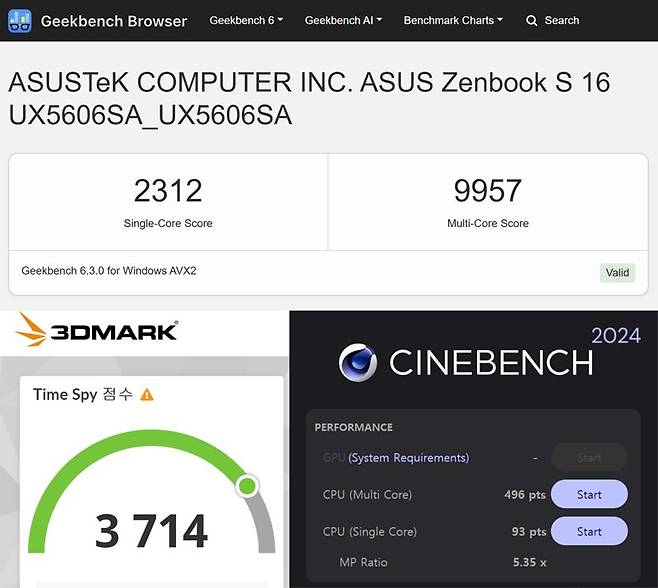
Task: Open the GPU System Requirements link
Action: coord(408,458)
